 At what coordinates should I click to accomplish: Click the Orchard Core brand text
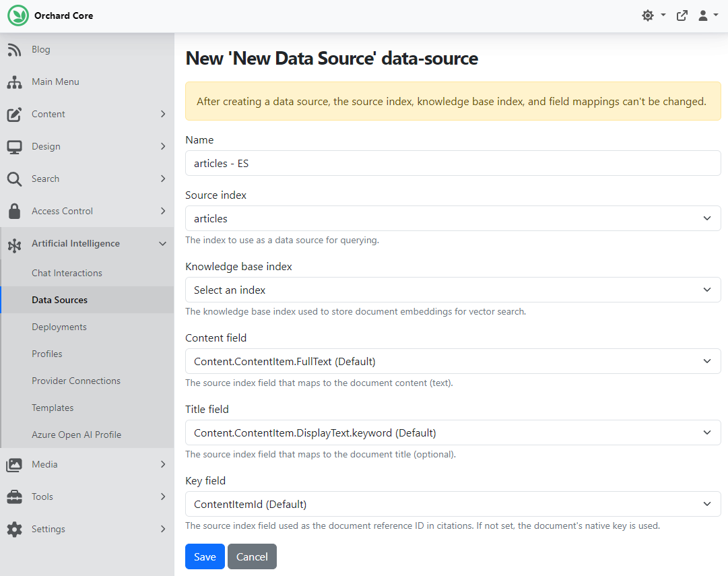coord(63,15)
